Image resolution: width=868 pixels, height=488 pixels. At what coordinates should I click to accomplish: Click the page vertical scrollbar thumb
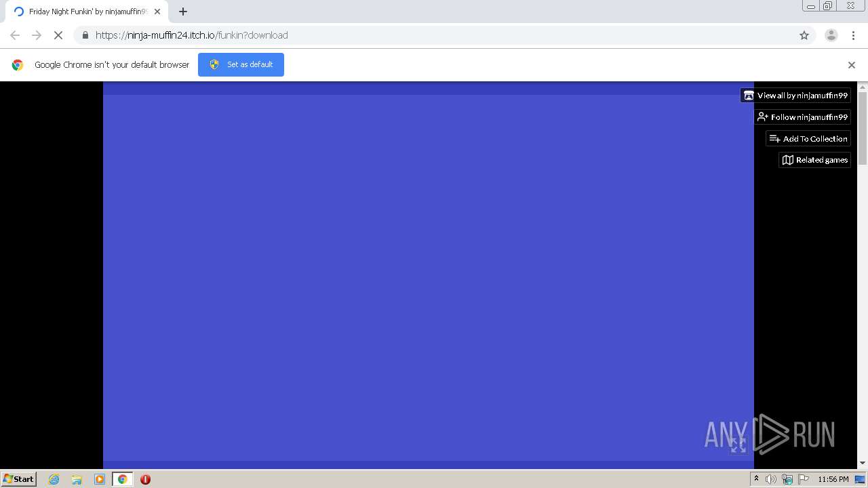(863, 128)
